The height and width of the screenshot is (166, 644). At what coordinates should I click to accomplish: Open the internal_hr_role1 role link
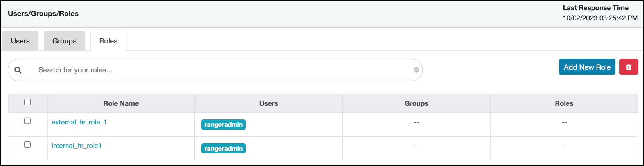[x=77, y=146]
